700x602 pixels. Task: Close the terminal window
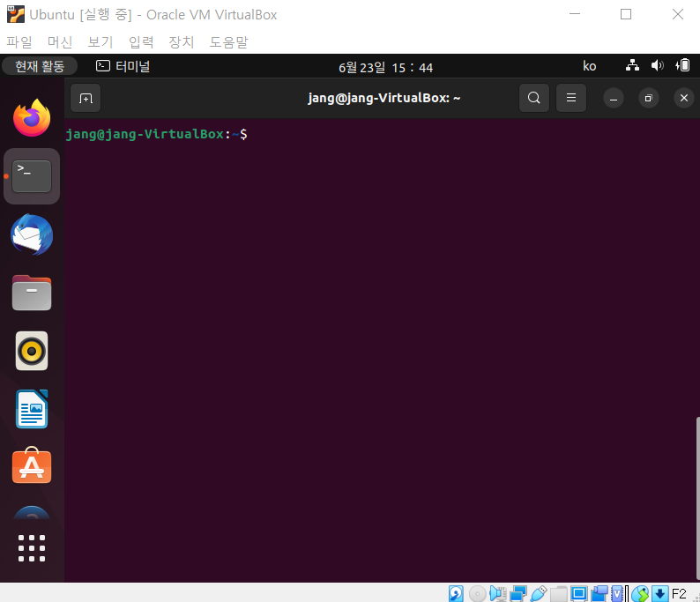(x=684, y=98)
